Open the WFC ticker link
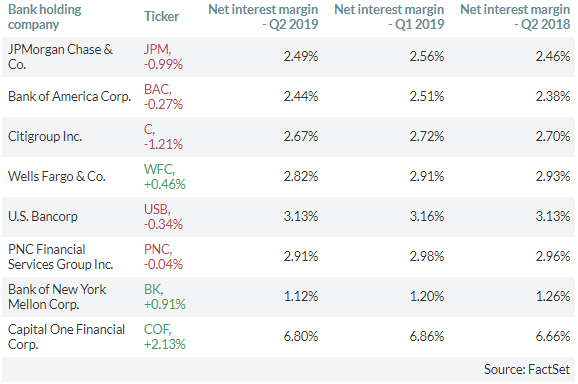This screenshot has height=384, width=578. [164, 177]
